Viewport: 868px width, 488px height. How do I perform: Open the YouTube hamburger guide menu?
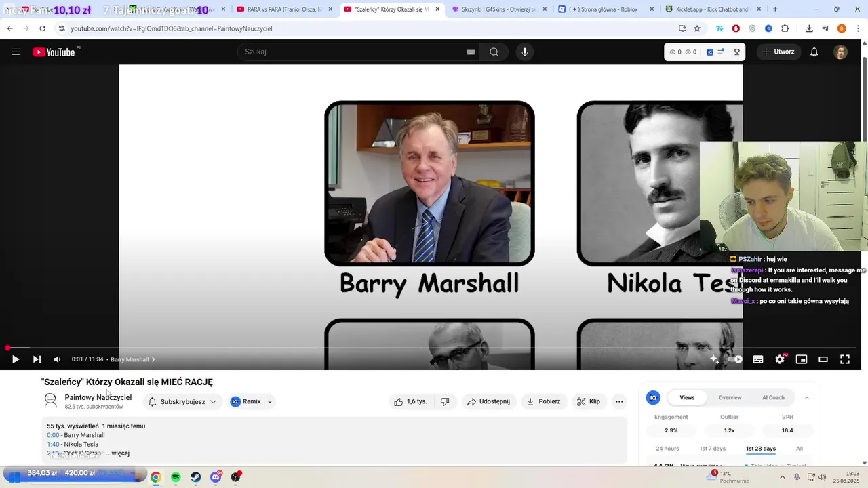pos(16,52)
